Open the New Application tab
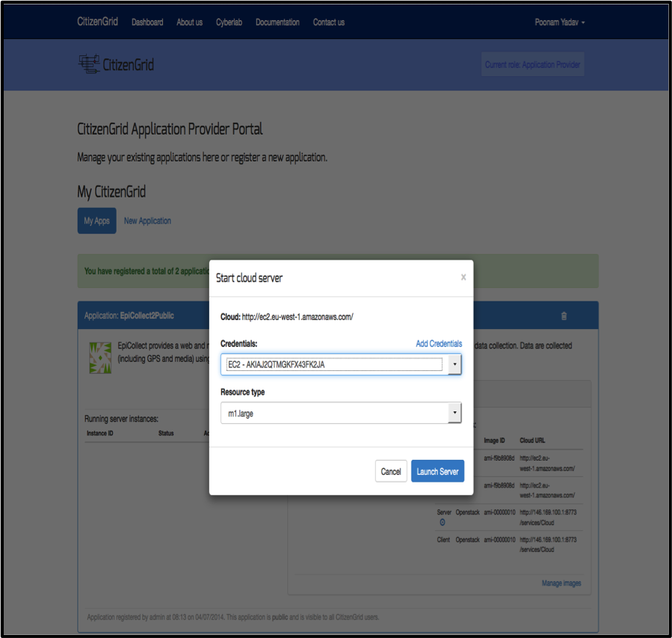The width and height of the screenshot is (672, 638). point(147,221)
